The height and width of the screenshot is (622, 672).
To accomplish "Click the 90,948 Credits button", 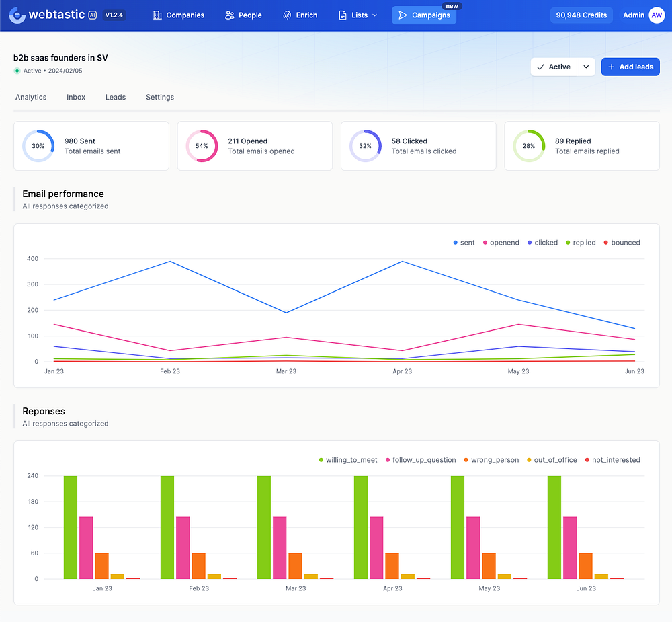I will [x=581, y=15].
